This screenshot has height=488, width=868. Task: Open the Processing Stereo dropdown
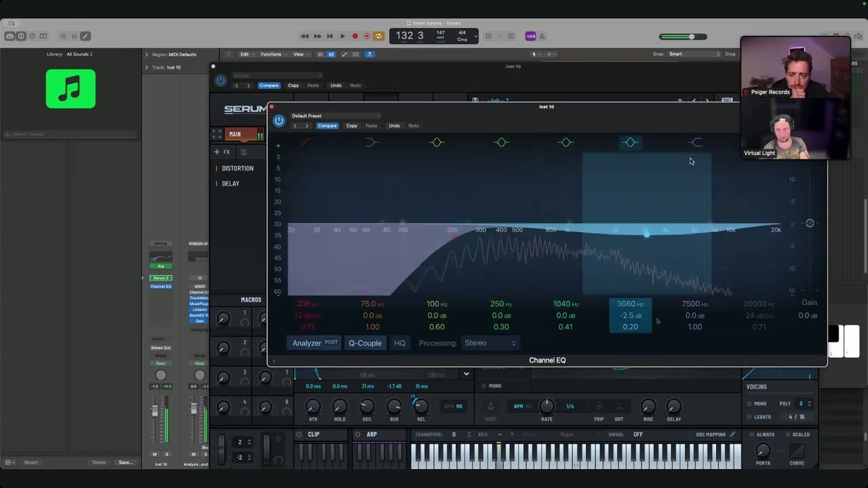click(x=490, y=343)
